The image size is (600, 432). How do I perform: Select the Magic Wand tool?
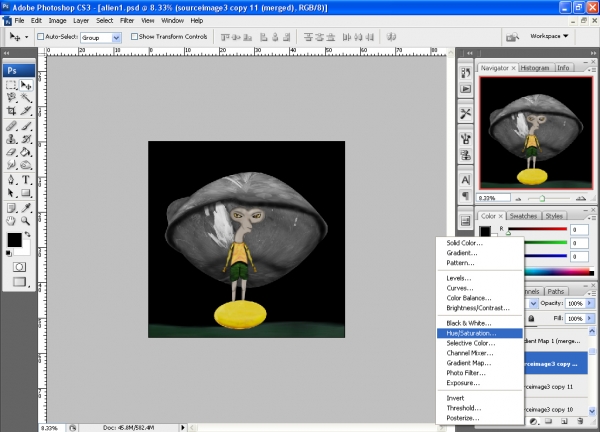(x=26, y=98)
